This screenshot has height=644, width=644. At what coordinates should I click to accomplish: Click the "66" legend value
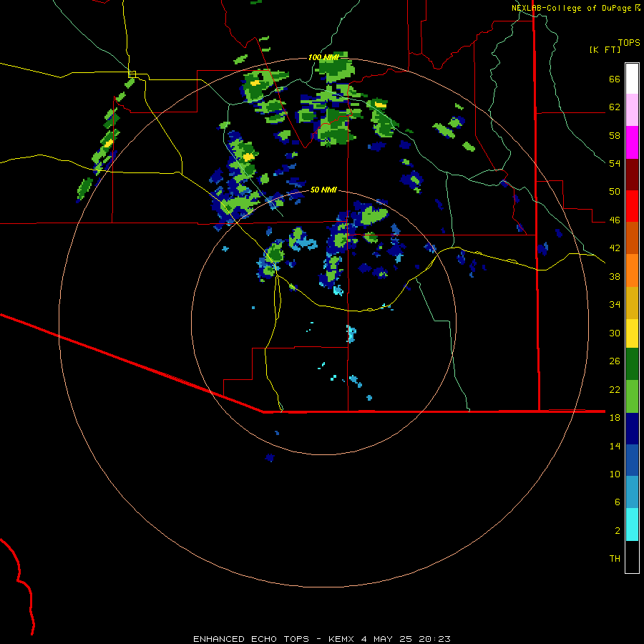pyautogui.click(x=615, y=79)
